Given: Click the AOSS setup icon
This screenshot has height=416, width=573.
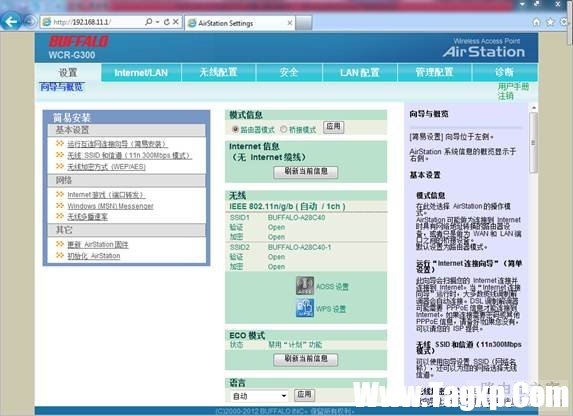Looking at the screenshot, I should click(x=305, y=286).
